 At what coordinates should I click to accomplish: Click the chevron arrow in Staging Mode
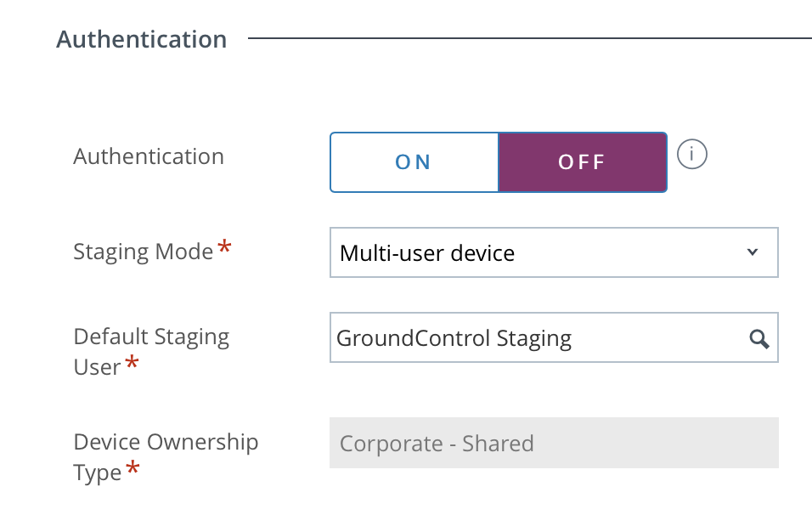click(752, 252)
